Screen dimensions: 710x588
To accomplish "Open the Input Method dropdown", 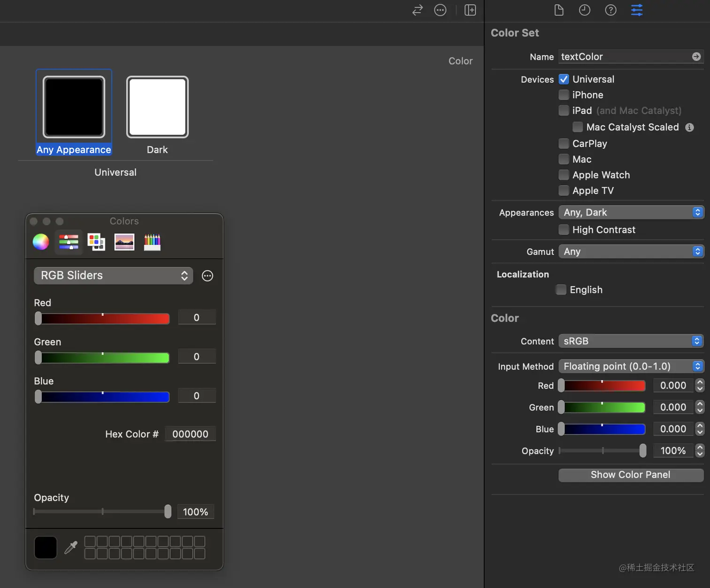I will click(x=631, y=367).
